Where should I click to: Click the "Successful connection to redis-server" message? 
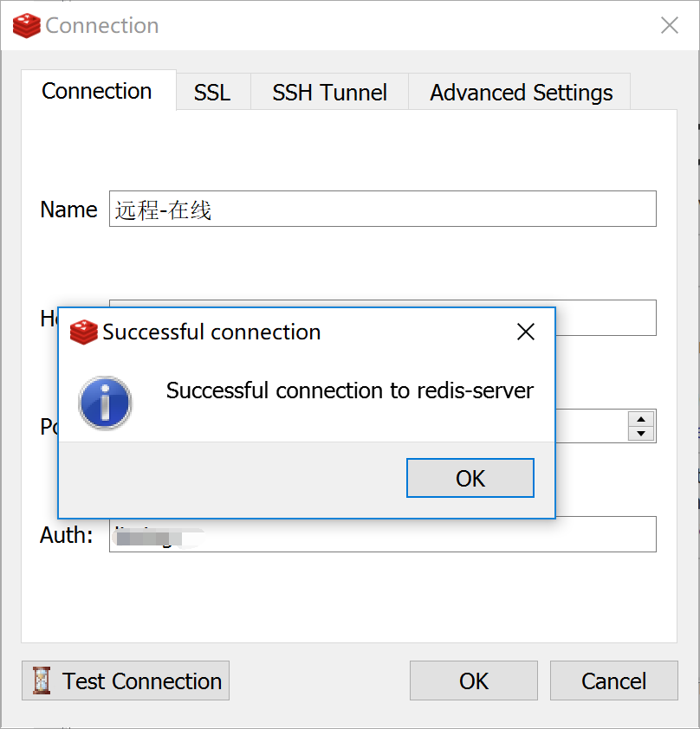[x=349, y=390]
